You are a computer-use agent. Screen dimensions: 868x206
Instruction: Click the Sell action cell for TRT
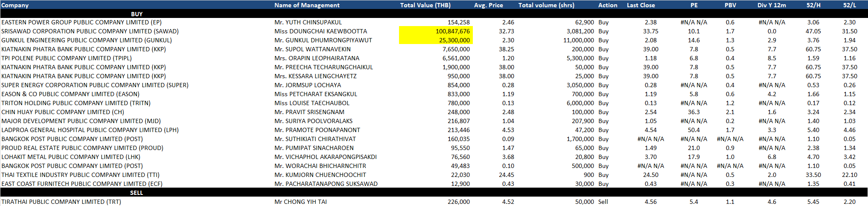[x=603, y=202]
